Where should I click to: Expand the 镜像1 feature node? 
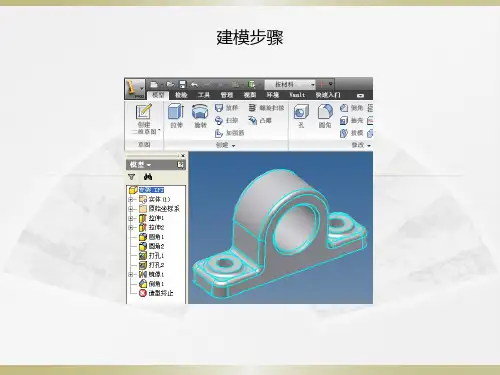coord(131,275)
